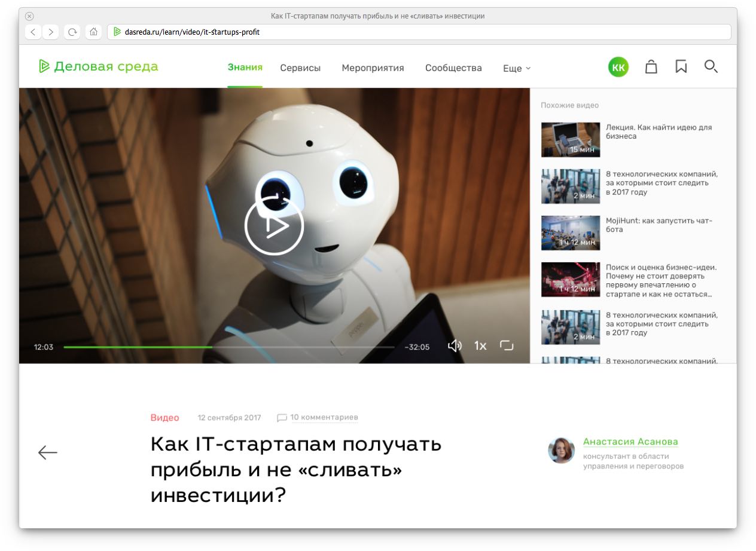
Task: Click the KK user avatar
Action: 618,68
